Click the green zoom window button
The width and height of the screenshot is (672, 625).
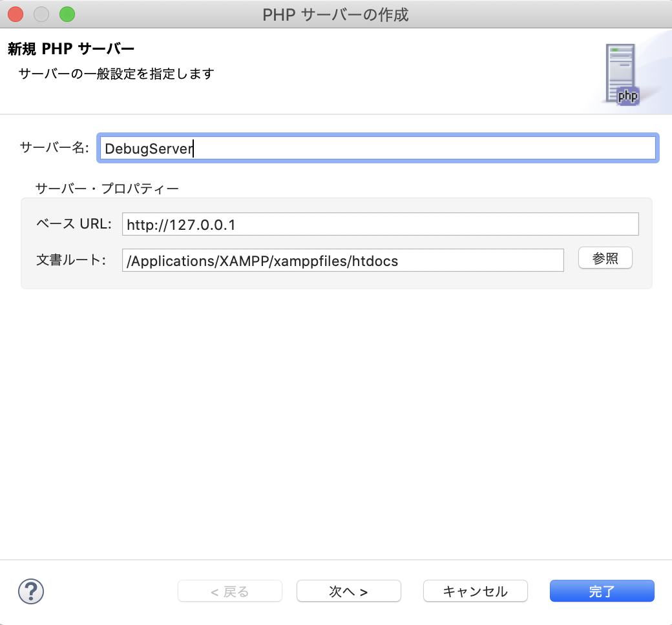[x=67, y=14]
